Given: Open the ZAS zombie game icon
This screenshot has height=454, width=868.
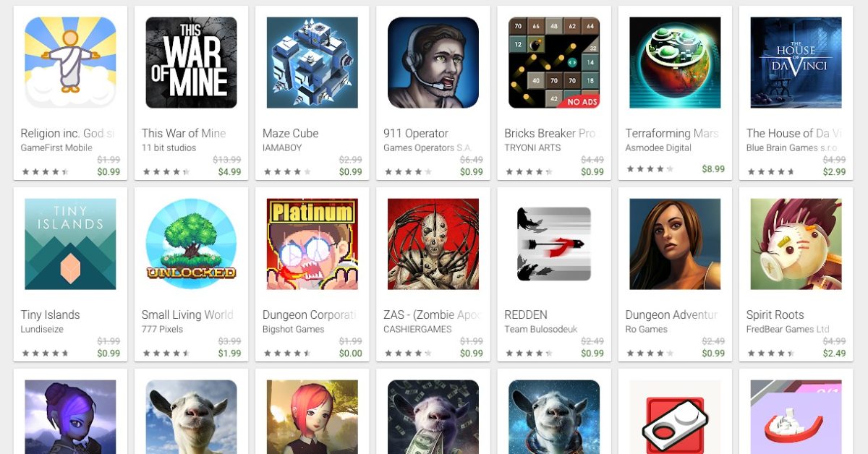Looking at the screenshot, I should pos(433,244).
